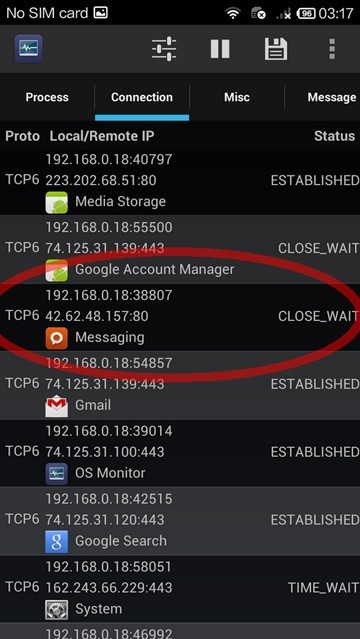Switch to the Message tab

pos(332,97)
